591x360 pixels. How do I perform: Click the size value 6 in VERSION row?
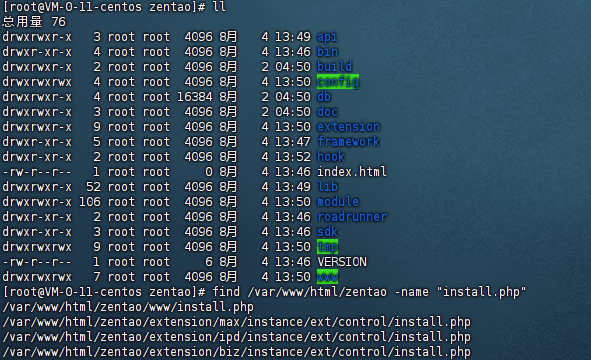(x=209, y=262)
